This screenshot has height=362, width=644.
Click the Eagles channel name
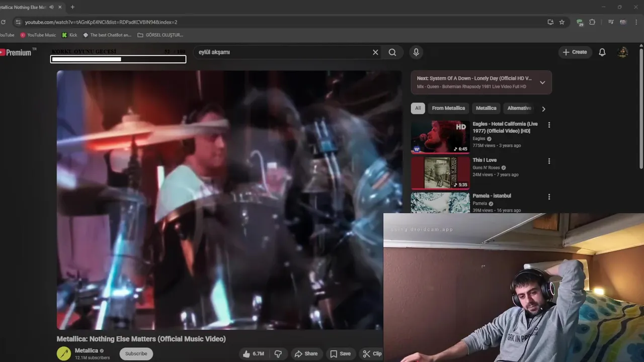click(x=479, y=139)
